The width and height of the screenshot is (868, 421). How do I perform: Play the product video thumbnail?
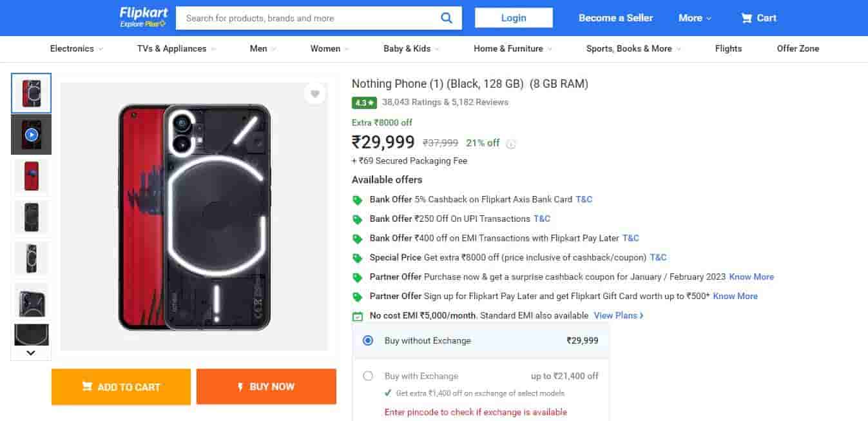click(31, 135)
